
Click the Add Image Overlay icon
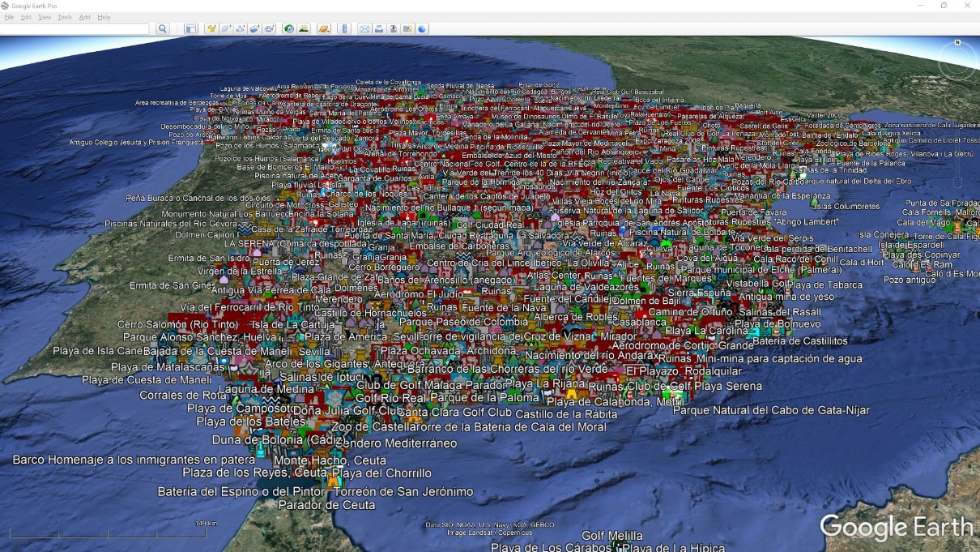coord(254,29)
